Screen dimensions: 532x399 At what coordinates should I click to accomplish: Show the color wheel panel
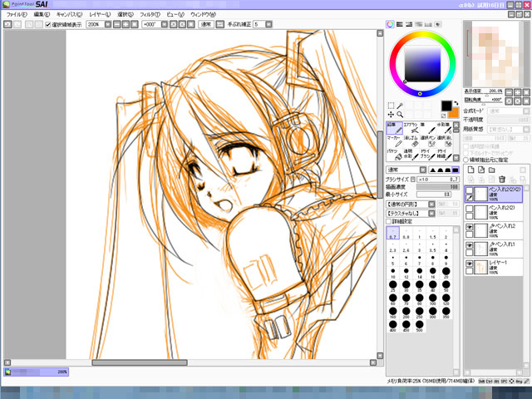[390, 24]
